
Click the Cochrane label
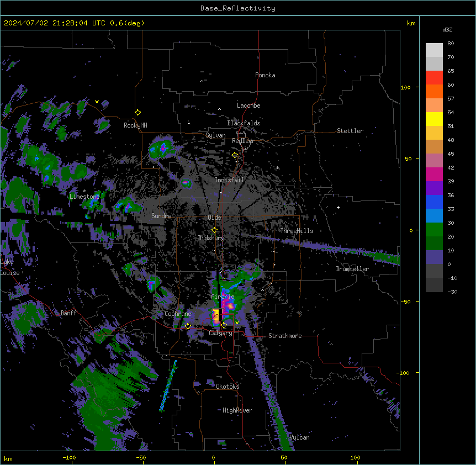coord(178,314)
